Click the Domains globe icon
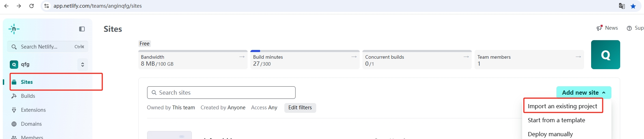 point(14,124)
